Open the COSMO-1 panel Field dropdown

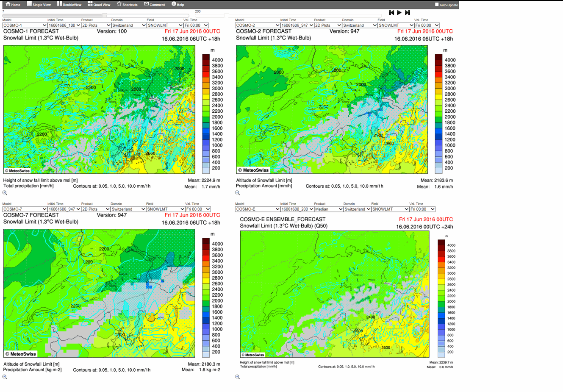coord(165,25)
